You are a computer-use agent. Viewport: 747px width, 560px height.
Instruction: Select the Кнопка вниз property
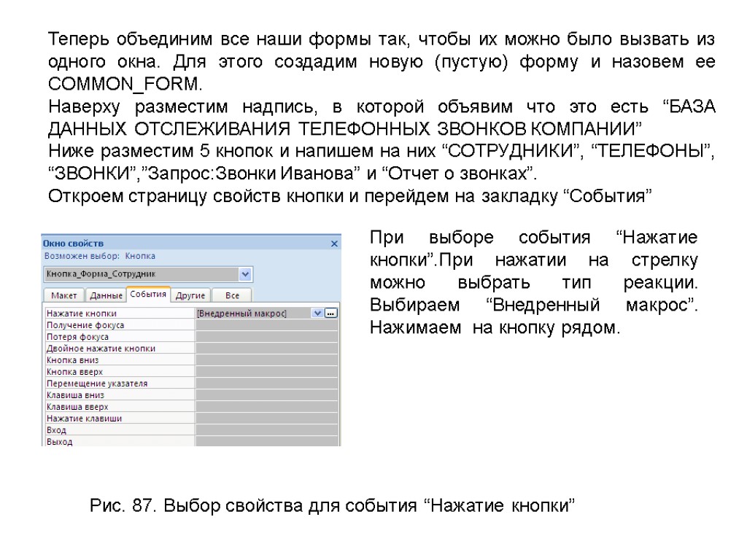(120, 360)
